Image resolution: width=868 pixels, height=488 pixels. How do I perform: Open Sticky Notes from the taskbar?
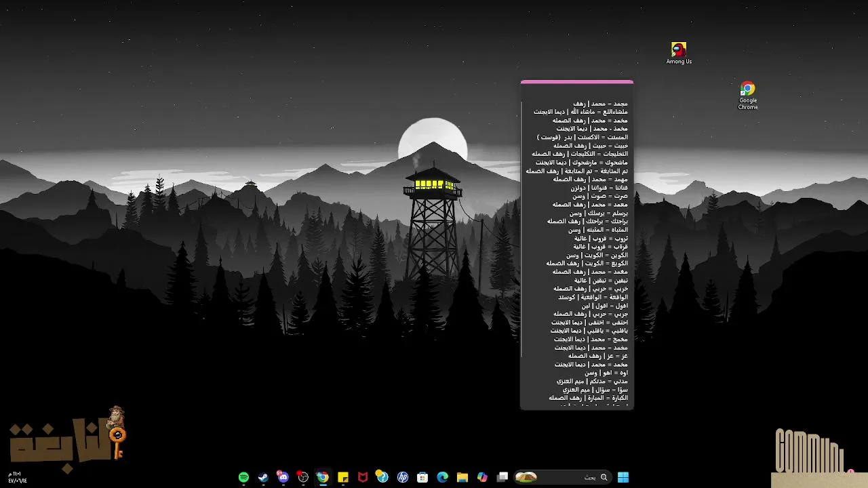pos(343,477)
